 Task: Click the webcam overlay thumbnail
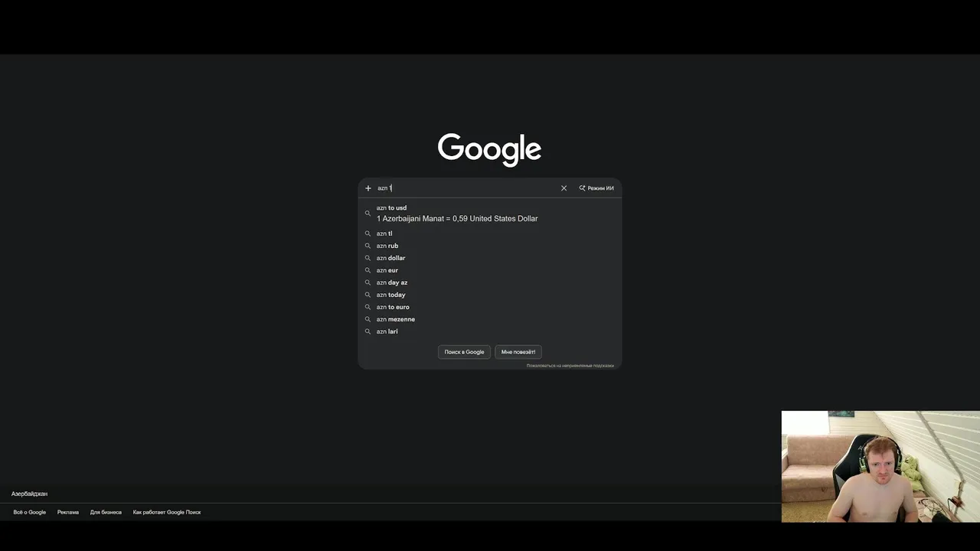[x=880, y=467]
